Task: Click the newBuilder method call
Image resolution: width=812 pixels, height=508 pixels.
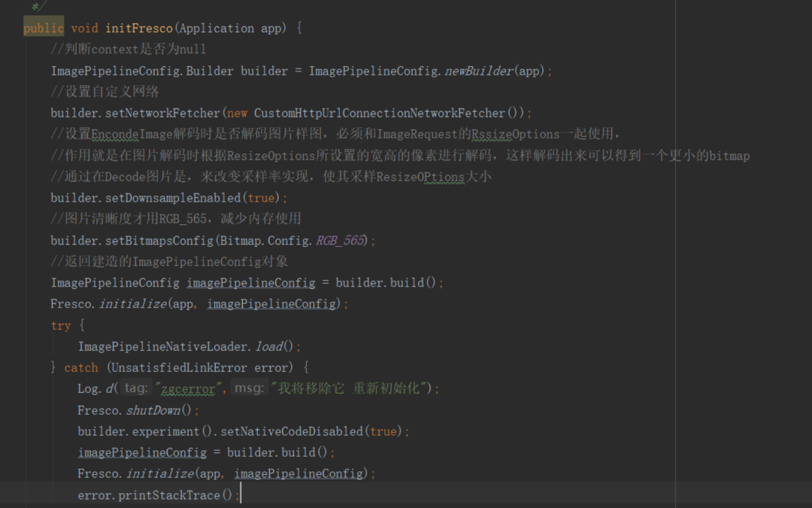Action: [x=479, y=71]
